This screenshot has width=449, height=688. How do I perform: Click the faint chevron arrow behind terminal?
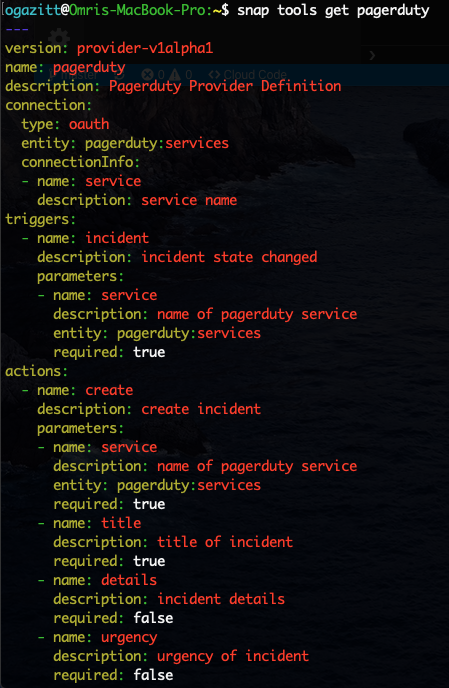point(372,55)
